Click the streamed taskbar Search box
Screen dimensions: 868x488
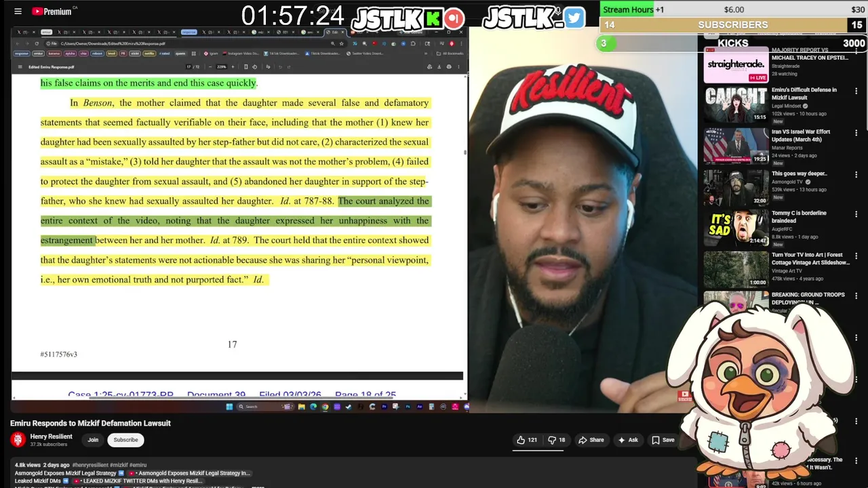pos(265,407)
